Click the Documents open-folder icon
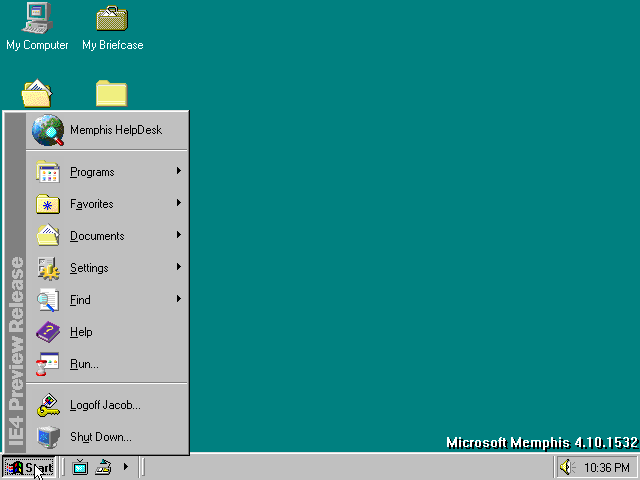Viewport: 640px width, 480px height. point(48,236)
